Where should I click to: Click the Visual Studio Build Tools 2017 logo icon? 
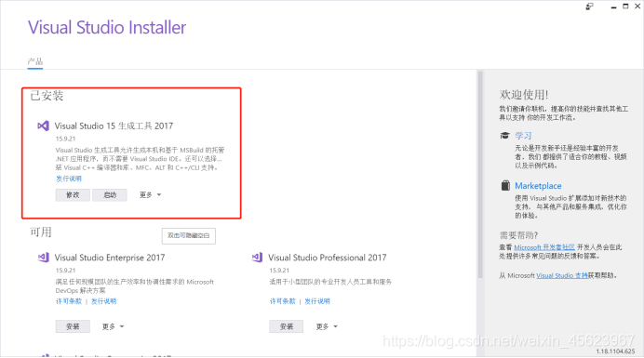(x=43, y=126)
